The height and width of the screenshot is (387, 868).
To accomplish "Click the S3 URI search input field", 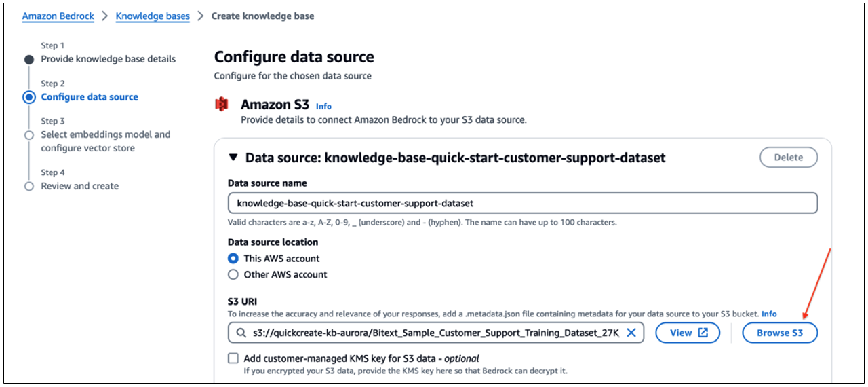I will click(x=436, y=333).
